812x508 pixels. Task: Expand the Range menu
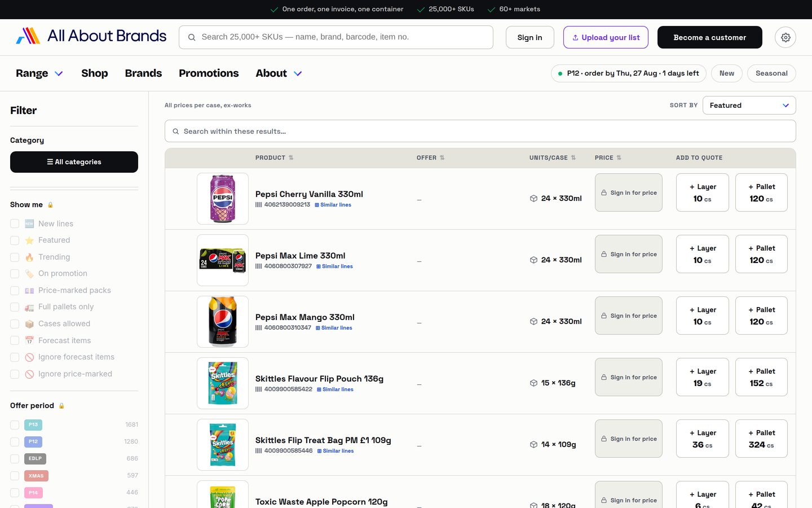(39, 73)
